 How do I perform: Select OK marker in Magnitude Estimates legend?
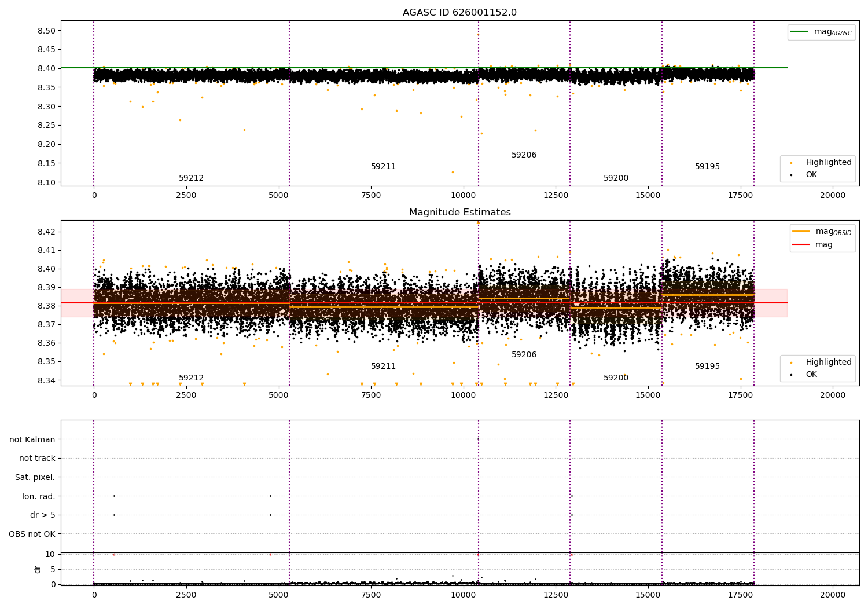791,375
